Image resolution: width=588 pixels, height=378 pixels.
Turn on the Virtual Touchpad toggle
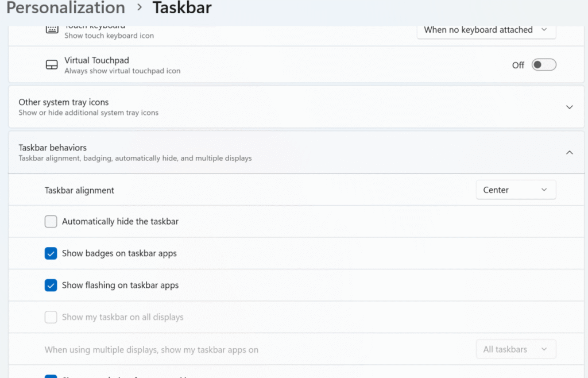[x=543, y=64]
